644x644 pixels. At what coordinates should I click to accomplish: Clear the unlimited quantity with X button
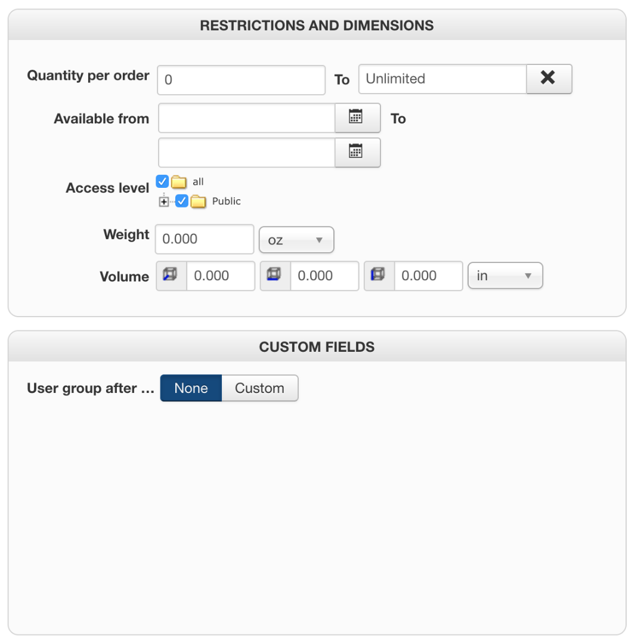[x=549, y=79]
